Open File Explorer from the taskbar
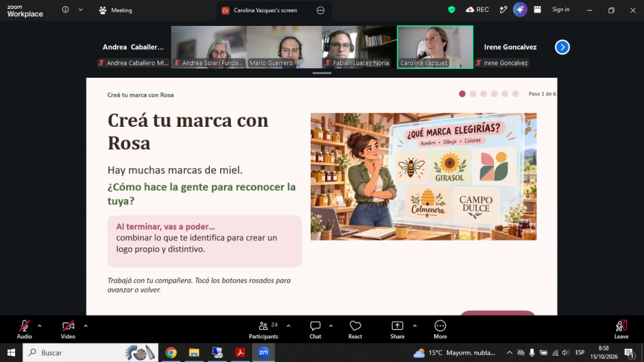The image size is (644, 362). tap(194, 352)
